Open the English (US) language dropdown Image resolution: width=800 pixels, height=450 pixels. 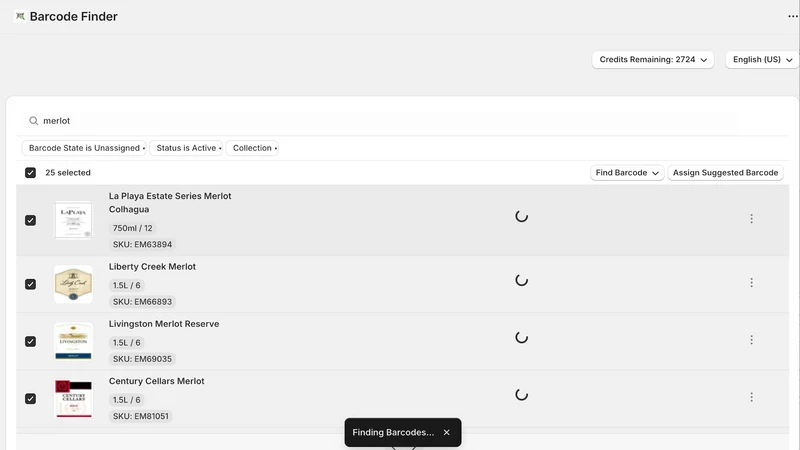(x=762, y=60)
